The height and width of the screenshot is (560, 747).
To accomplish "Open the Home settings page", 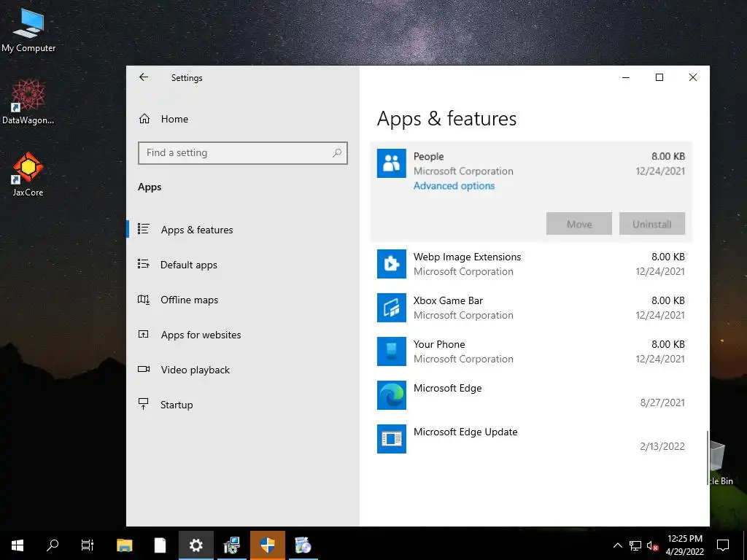I will 243,119.
